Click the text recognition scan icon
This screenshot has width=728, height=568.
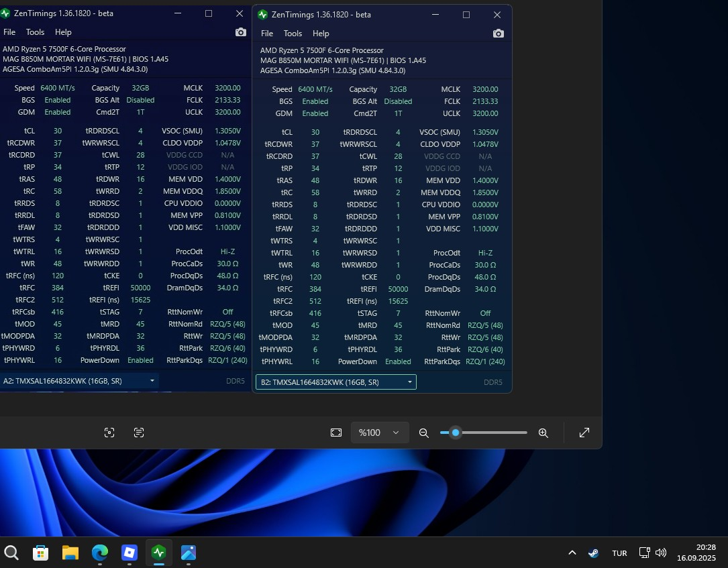click(x=139, y=433)
